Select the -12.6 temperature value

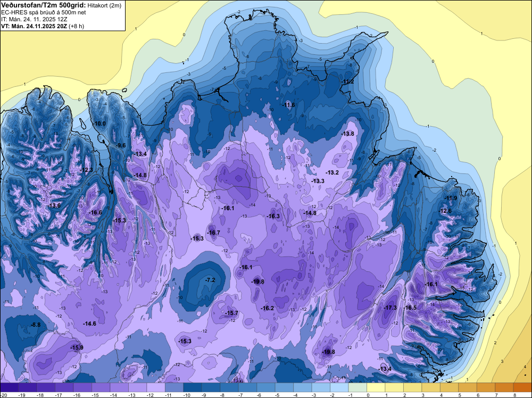445,211
